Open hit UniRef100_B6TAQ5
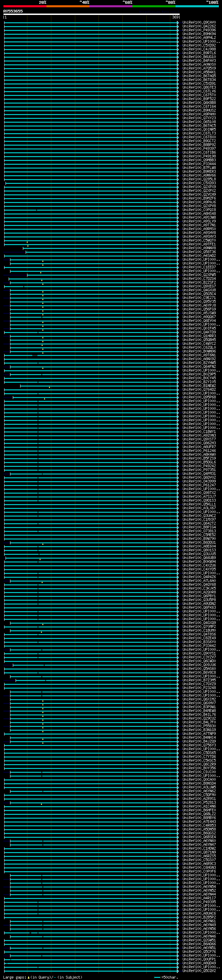The image size is (222, 980). coord(199,76)
